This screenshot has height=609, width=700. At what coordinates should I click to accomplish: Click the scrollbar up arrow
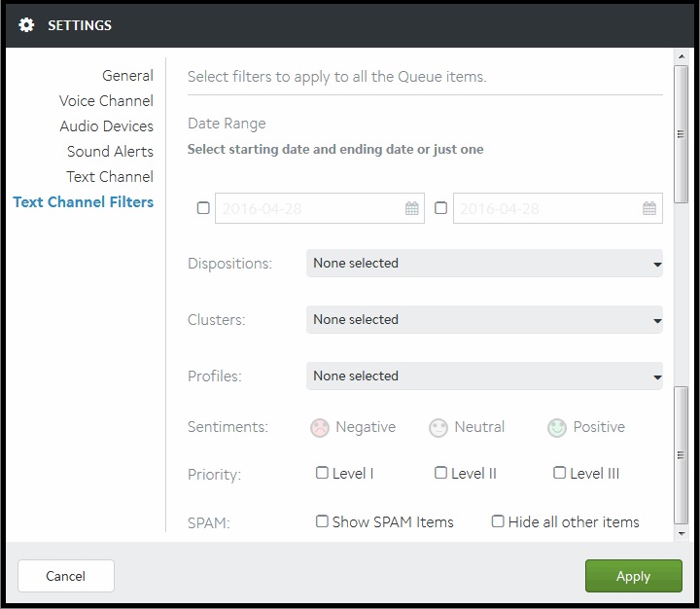[x=682, y=56]
